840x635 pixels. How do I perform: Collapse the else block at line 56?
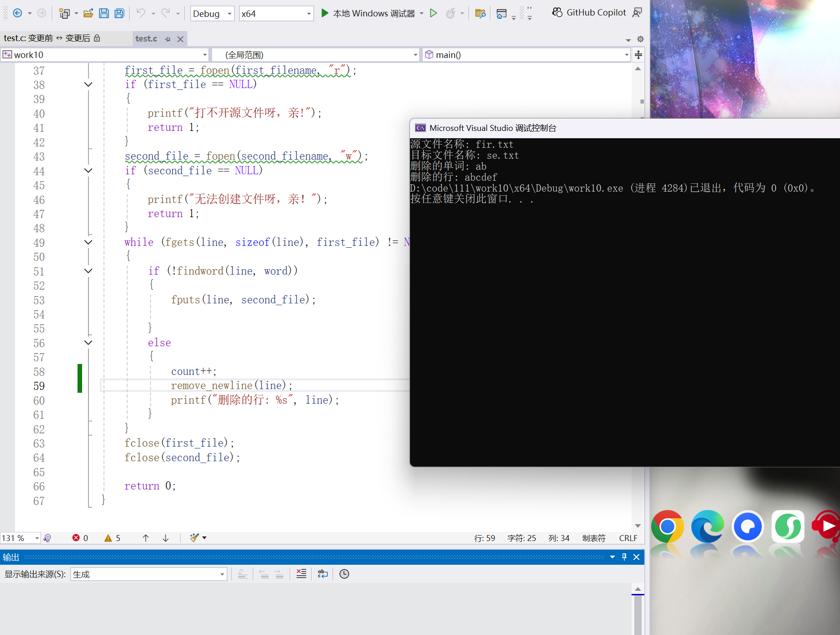click(88, 343)
